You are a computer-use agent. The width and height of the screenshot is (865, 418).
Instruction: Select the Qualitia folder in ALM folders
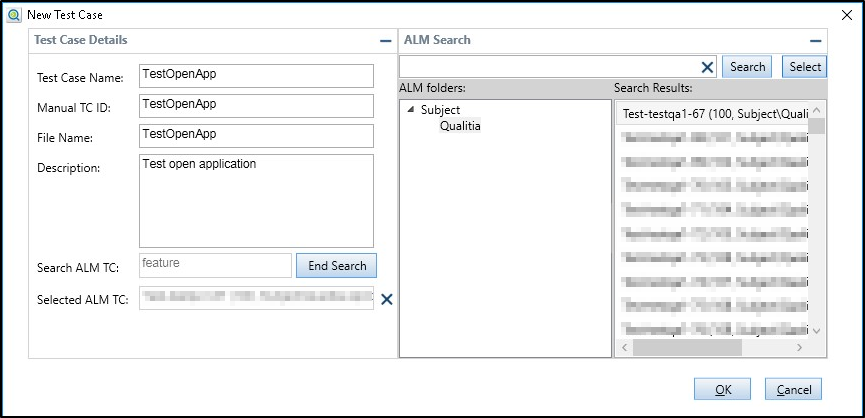460,126
